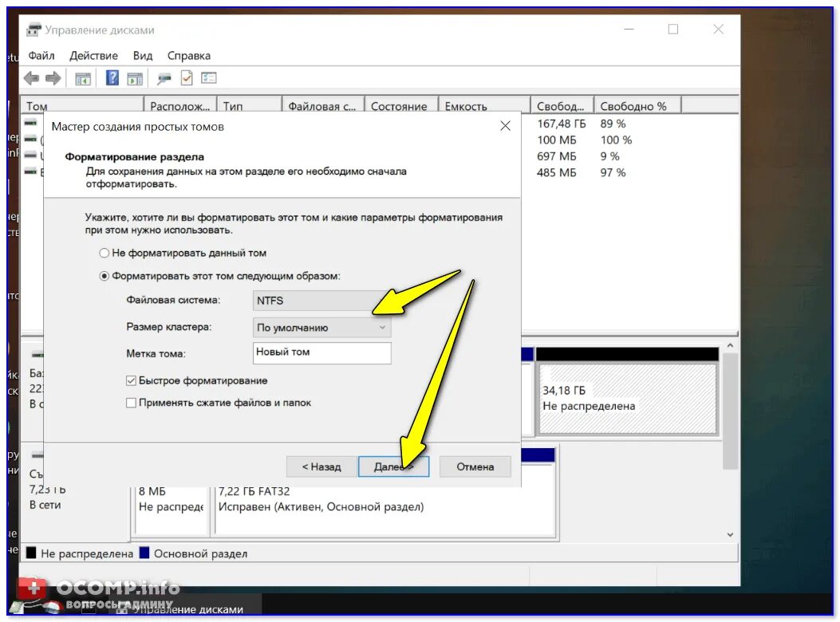Select 'Не форматировать данный том' radio button
Screen dimensions: 840x622
pyautogui.click(x=105, y=253)
